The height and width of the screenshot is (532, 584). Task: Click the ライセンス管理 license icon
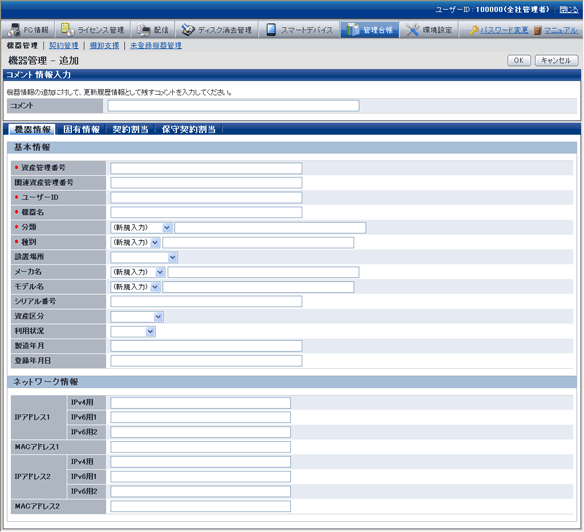tap(67, 29)
